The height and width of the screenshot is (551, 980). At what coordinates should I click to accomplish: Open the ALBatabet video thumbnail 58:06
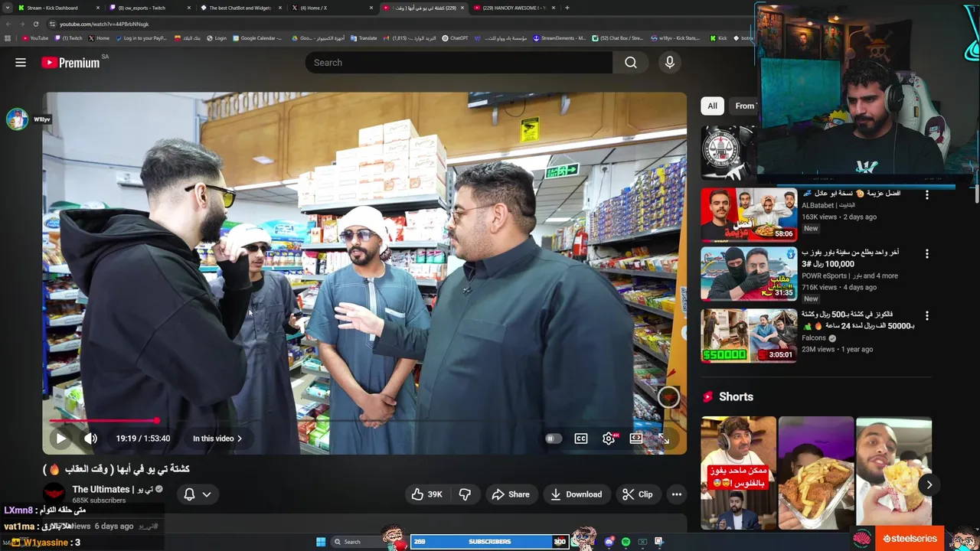pyautogui.click(x=749, y=214)
